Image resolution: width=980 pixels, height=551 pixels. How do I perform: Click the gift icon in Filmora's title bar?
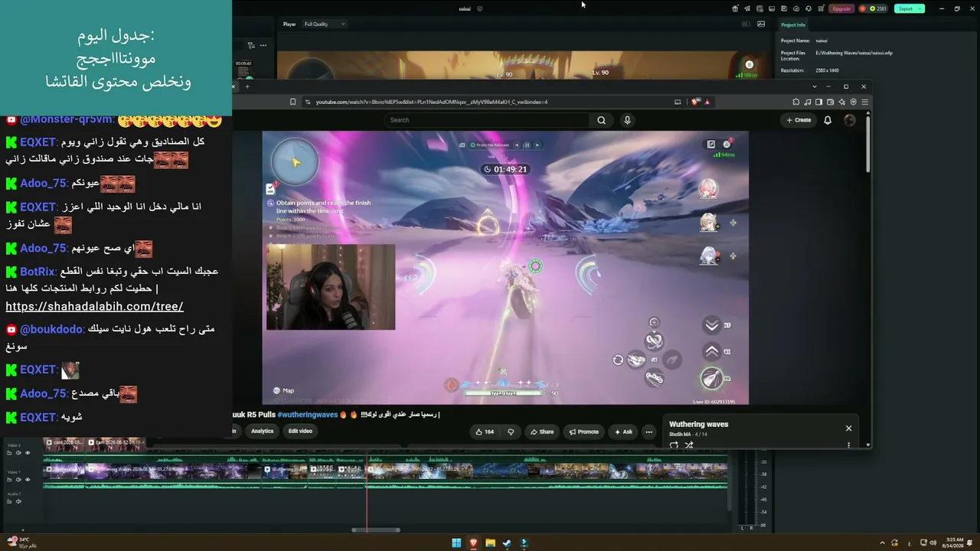[x=735, y=8]
